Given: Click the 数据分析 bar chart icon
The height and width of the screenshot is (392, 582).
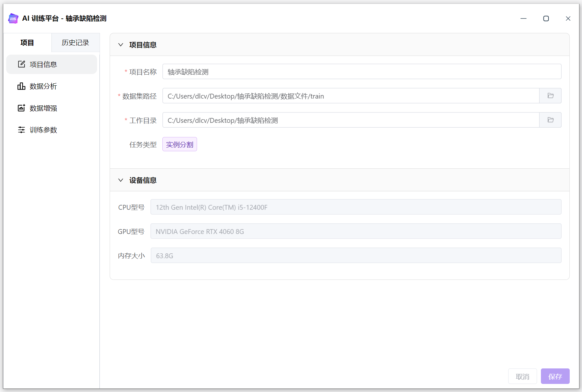Looking at the screenshot, I should pos(21,86).
